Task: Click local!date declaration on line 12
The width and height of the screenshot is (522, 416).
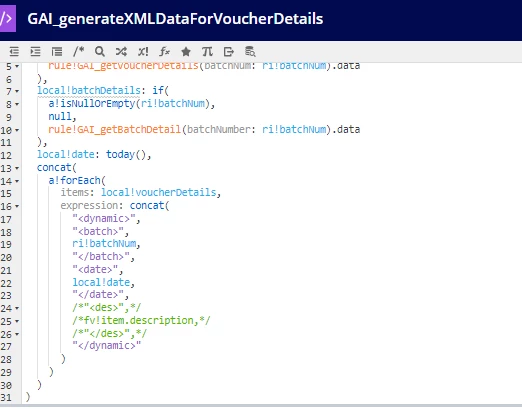Action: 66,155
